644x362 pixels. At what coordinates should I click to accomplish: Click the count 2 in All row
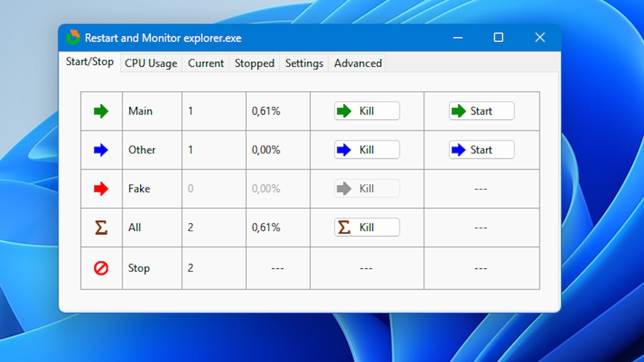tap(191, 228)
